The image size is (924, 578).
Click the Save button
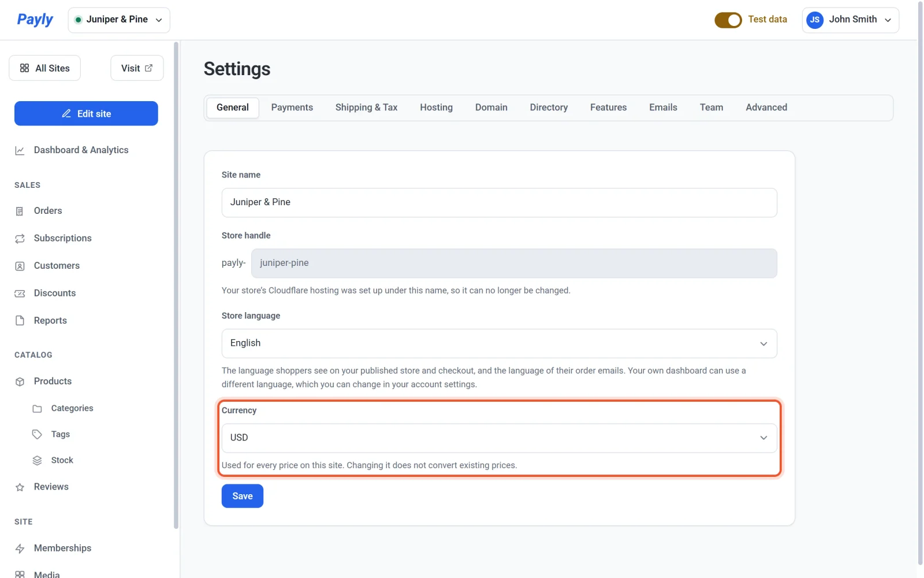click(243, 496)
